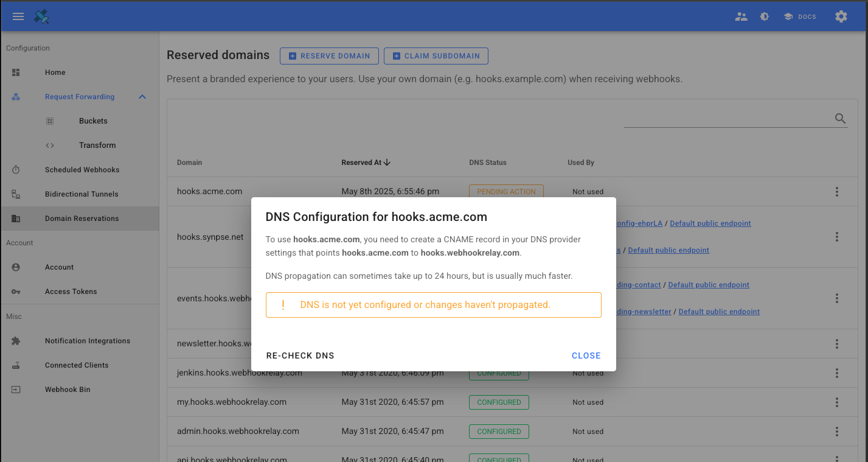Image resolution: width=868 pixels, height=462 pixels.
Task: Toggle dark/light theme brightness icon
Action: 765,16
